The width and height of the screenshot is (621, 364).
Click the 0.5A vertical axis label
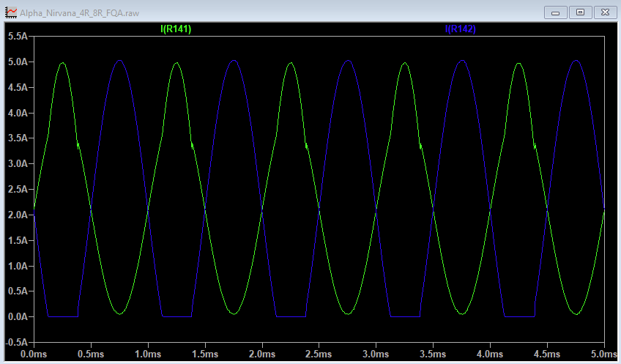[18, 291]
